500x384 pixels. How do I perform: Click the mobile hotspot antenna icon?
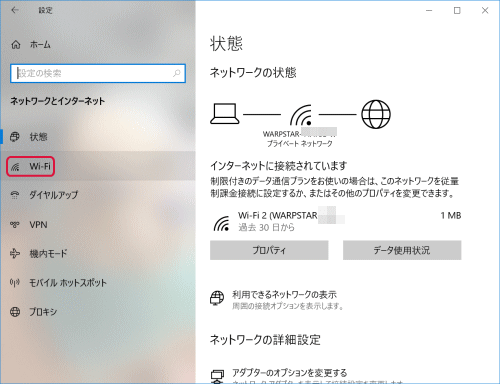15,283
